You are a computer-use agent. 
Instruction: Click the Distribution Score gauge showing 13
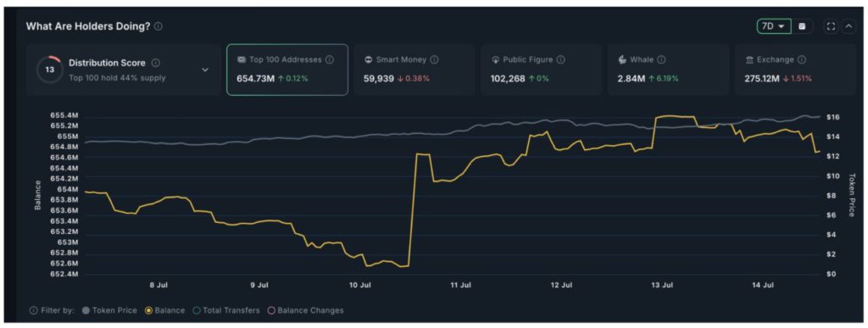coord(50,69)
